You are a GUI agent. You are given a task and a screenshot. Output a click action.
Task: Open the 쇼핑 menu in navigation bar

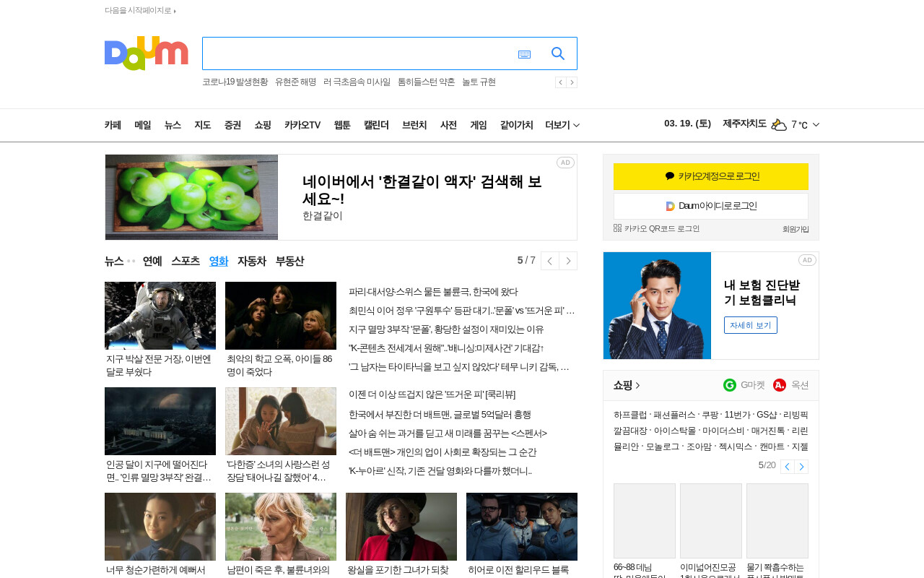pyautogui.click(x=263, y=125)
